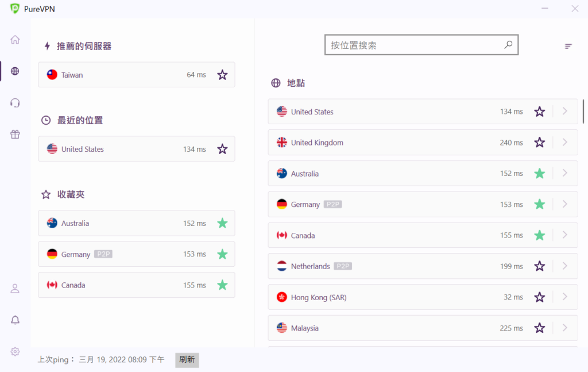Select United States in locations list
The width and height of the screenshot is (588, 372).
pos(423,112)
